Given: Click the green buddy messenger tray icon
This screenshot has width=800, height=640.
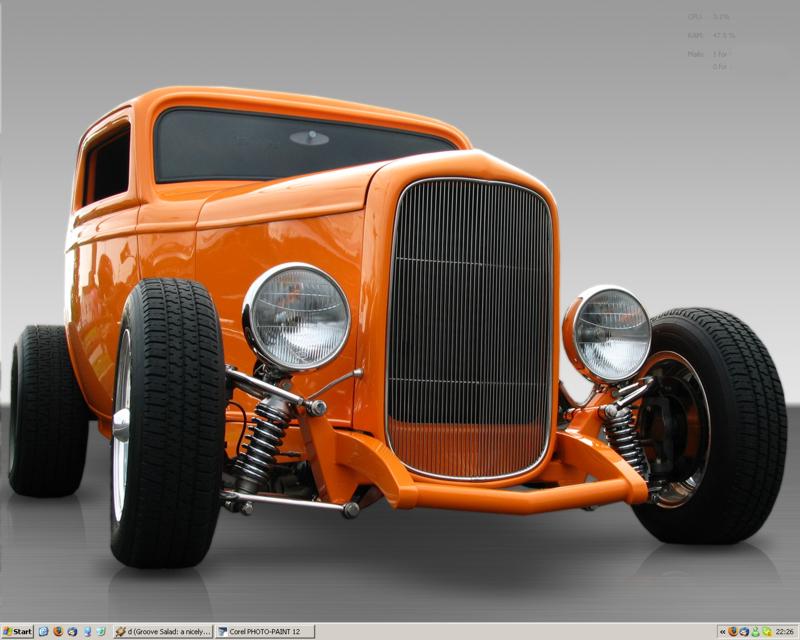Looking at the screenshot, I should pos(755,632).
